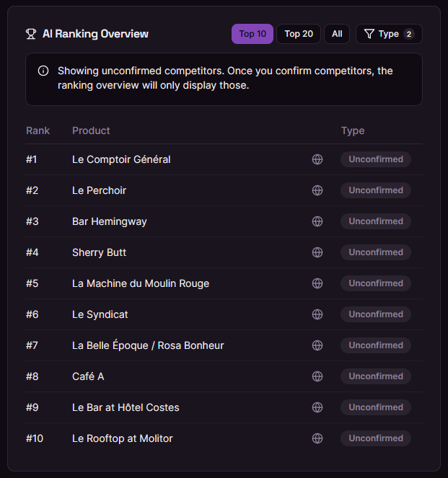Select product name La Machine du Moulin Rouge
The height and width of the screenshot is (478, 448).
click(141, 283)
